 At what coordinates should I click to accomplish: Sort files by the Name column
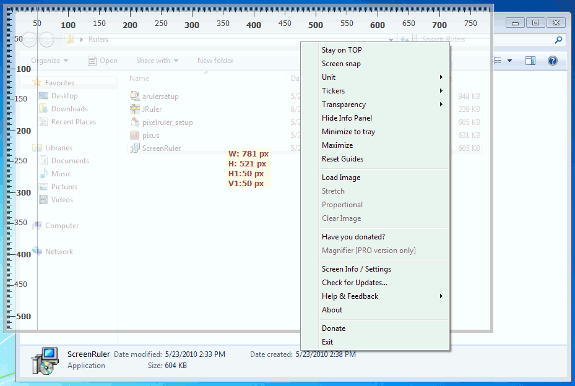tap(139, 78)
